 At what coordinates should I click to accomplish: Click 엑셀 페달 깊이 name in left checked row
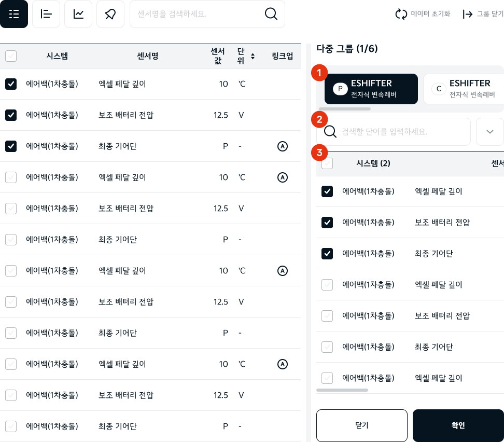click(122, 84)
